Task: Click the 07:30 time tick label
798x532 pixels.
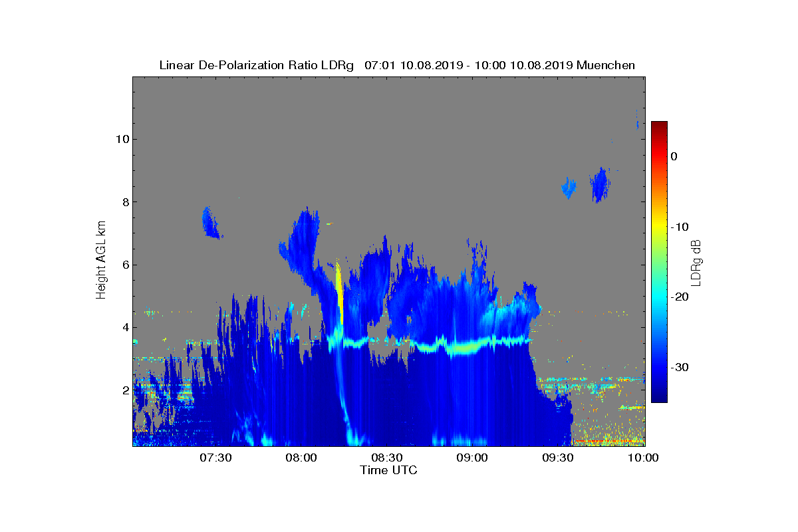Action: (215, 458)
